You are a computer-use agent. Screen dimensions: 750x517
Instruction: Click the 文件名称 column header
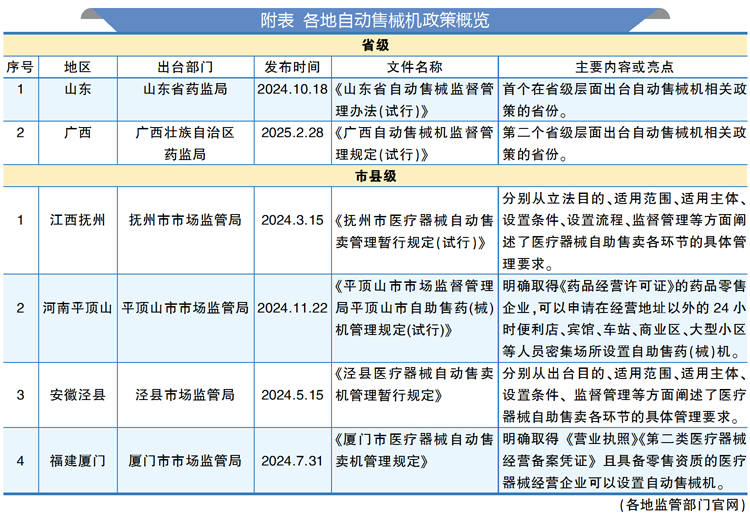pos(415,67)
